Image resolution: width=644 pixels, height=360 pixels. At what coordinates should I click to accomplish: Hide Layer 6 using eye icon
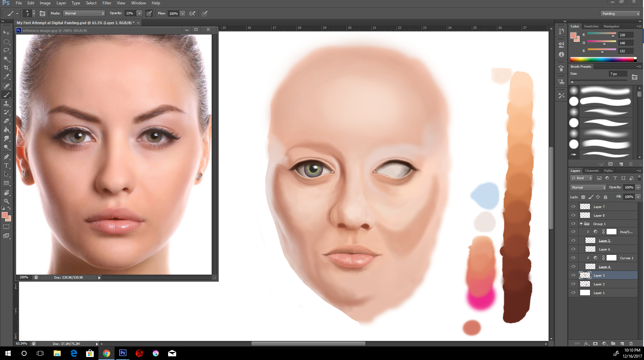pyautogui.click(x=573, y=249)
